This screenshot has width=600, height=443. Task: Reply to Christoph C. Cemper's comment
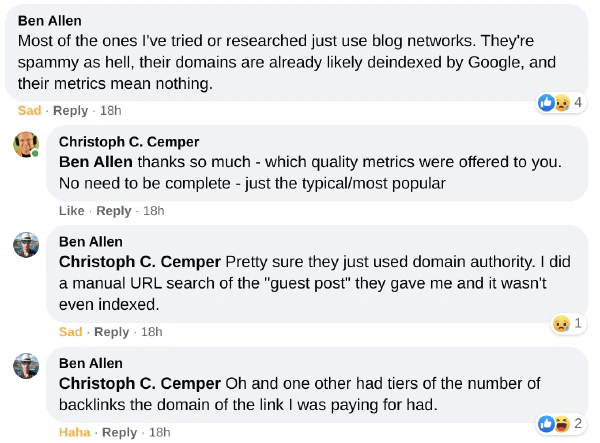pos(114,211)
